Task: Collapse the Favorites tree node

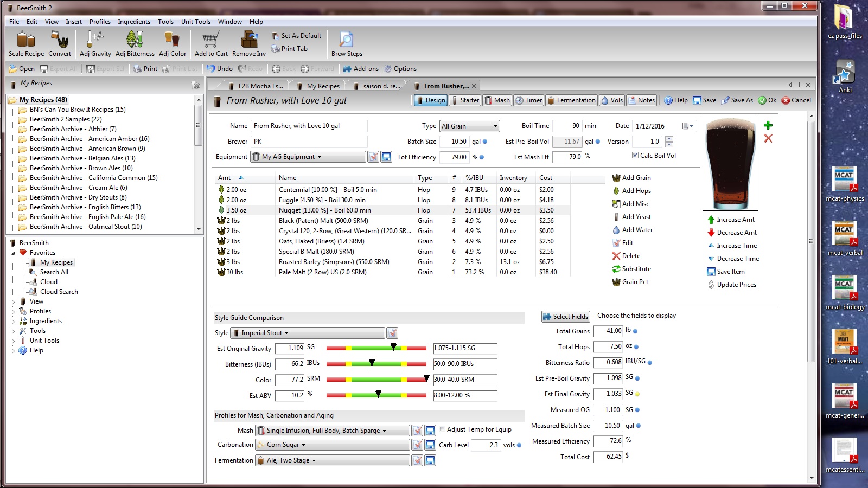Action: coord(14,253)
